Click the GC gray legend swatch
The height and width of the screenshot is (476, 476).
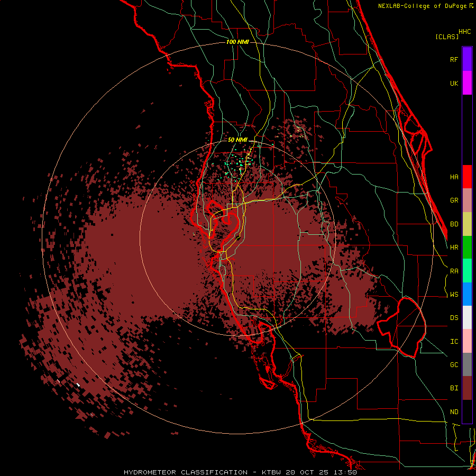467,364
